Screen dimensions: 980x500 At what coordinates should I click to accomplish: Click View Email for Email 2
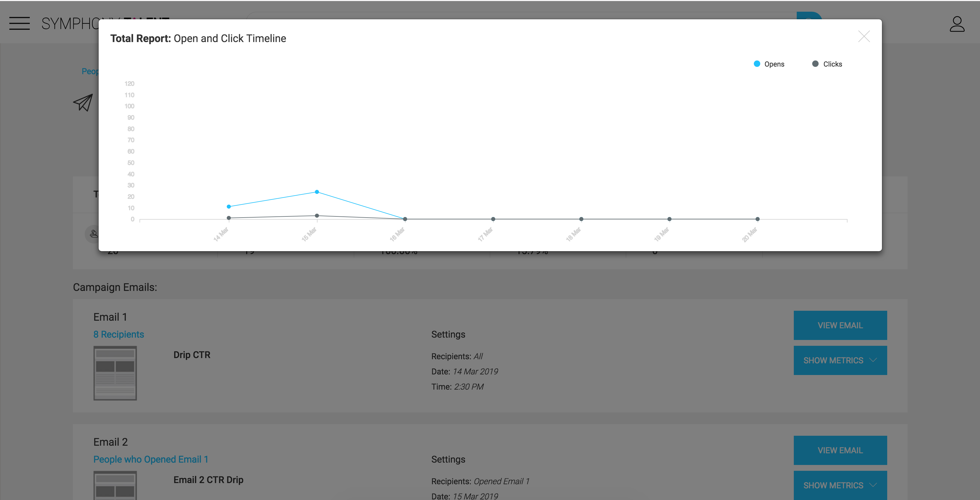point(840,450)
